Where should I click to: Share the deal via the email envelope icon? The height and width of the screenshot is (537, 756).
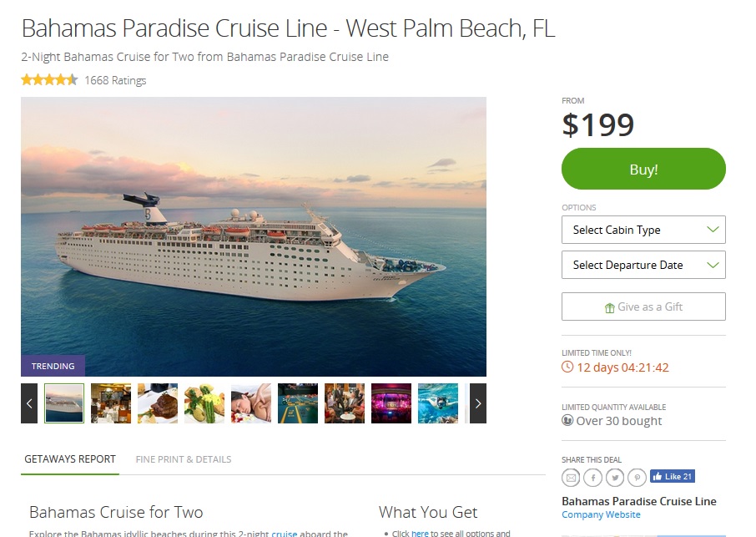coord(571,477)
